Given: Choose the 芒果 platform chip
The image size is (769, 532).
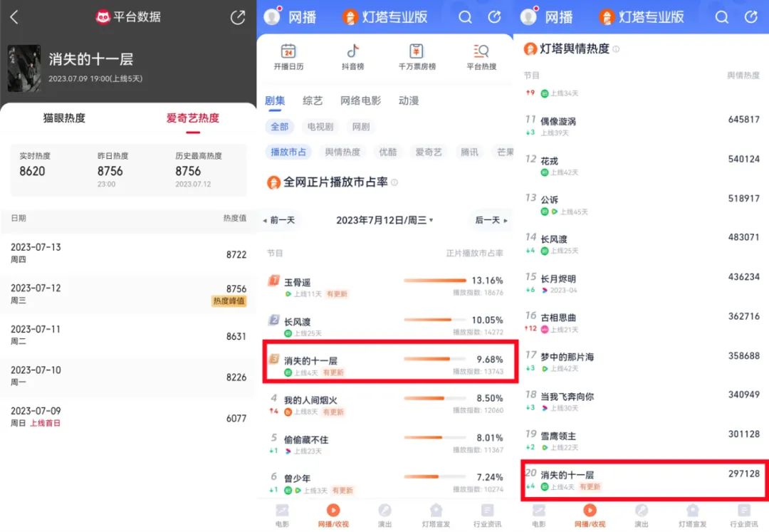Looking at the screenshot, I should click(503, 152).
